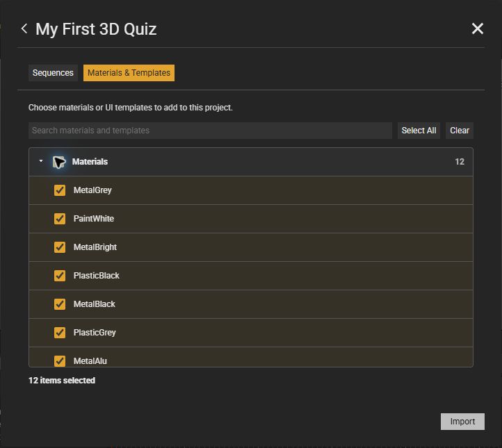Click the Materials count of 12

[460, 162]
